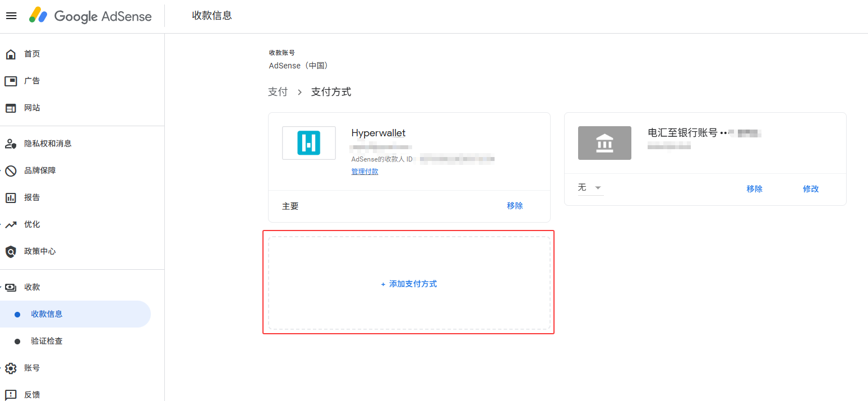868x401 pixels.
Task: Click the 账号 gear icon
Action: click(11, 368)
